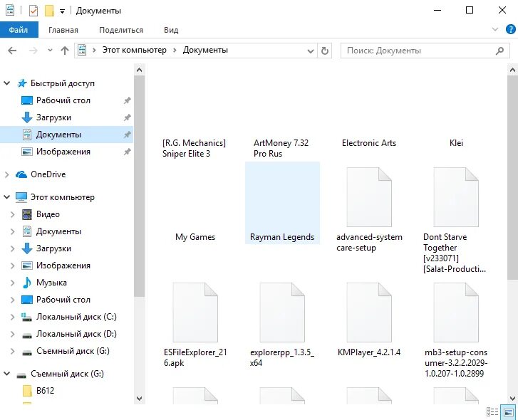
Task: Collapse the Быстрый доступ section
Action: (x=7, y=83)
